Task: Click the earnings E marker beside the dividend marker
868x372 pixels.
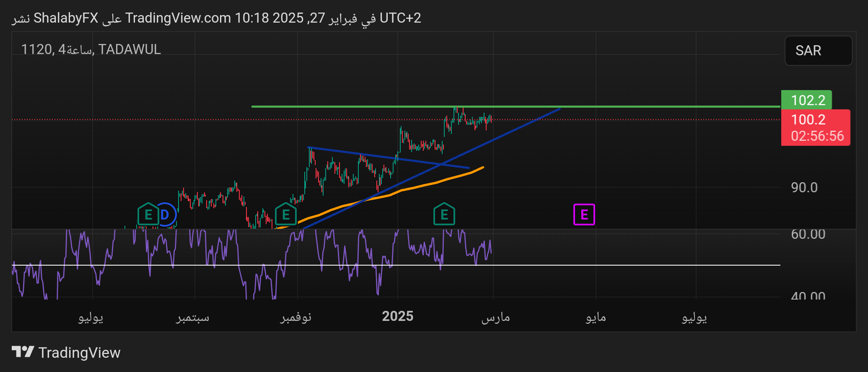Action: pyautogui.click(x=148, y=214)
